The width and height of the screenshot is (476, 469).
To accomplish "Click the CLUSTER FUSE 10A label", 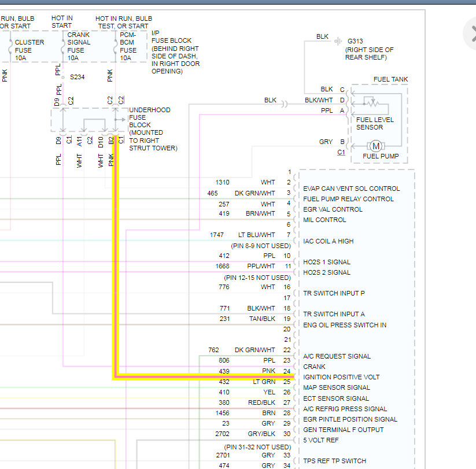I will pos(29,50).
